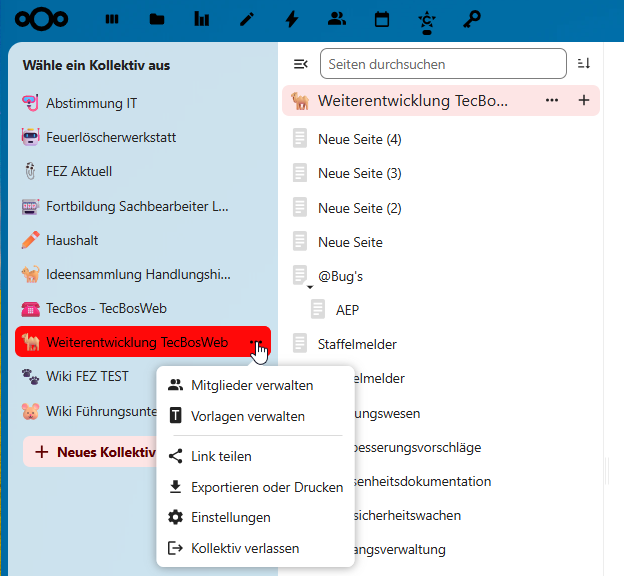Open three-dot menu of Weiterentwicklung TecBosWeb collective
624x576 pixels.
(x=256, y=342)
